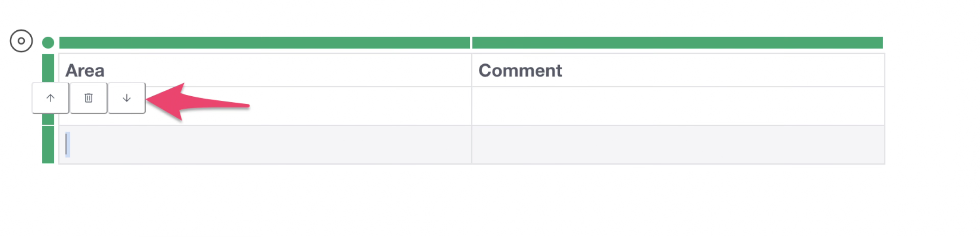Delete the row with the trash icon

[88, 98]
